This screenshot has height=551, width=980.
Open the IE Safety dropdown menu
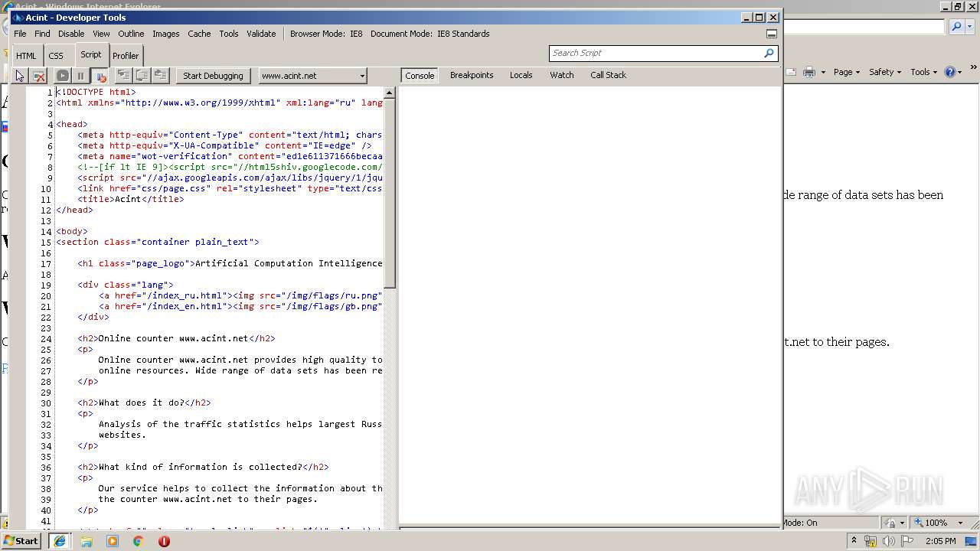(x=885, y=72)
